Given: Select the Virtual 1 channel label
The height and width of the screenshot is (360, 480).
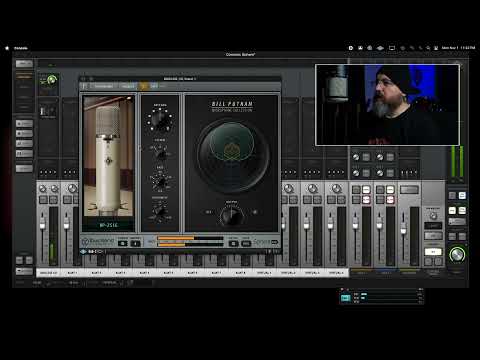Looking at the screenshot, I should (x=264, y=273).
